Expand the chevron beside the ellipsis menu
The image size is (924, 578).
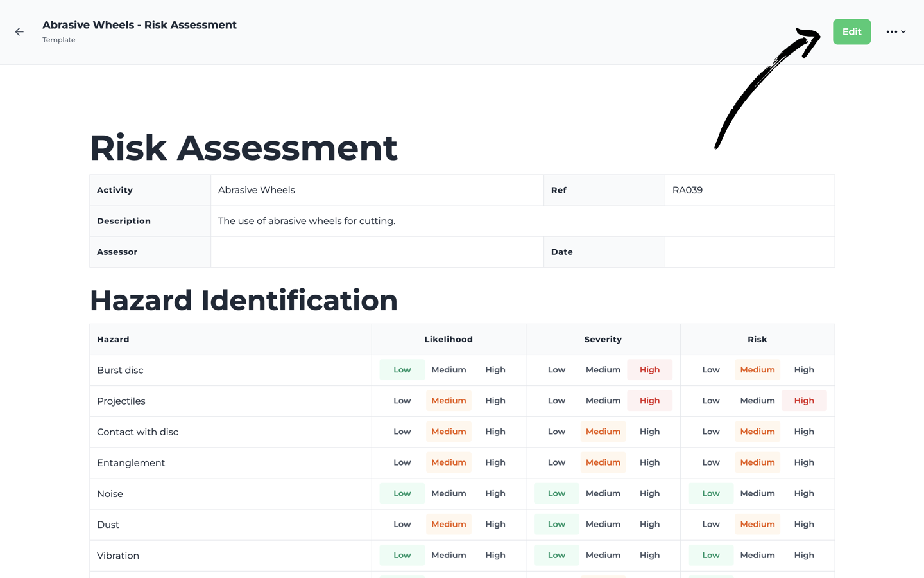pyautogui.click(x=903, y=31)
